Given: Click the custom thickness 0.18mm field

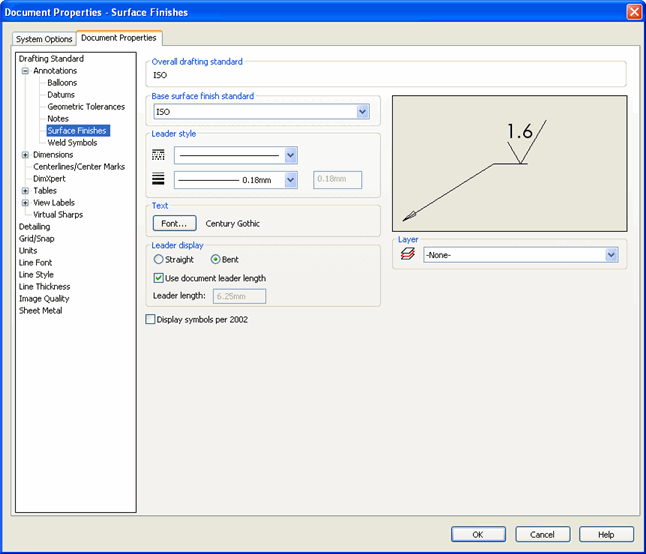Looking at the screenshot, I should tap(337, 180).
